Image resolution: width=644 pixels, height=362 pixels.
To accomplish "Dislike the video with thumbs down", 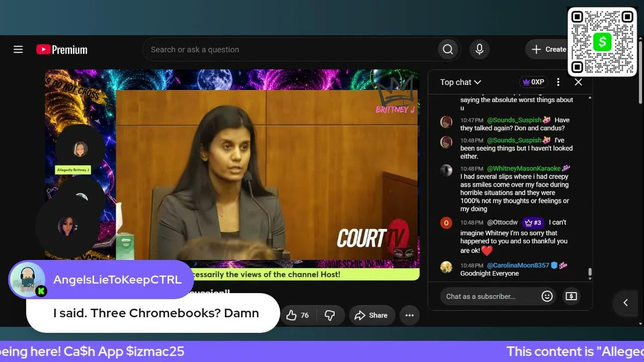I will (x=330, y=315).
